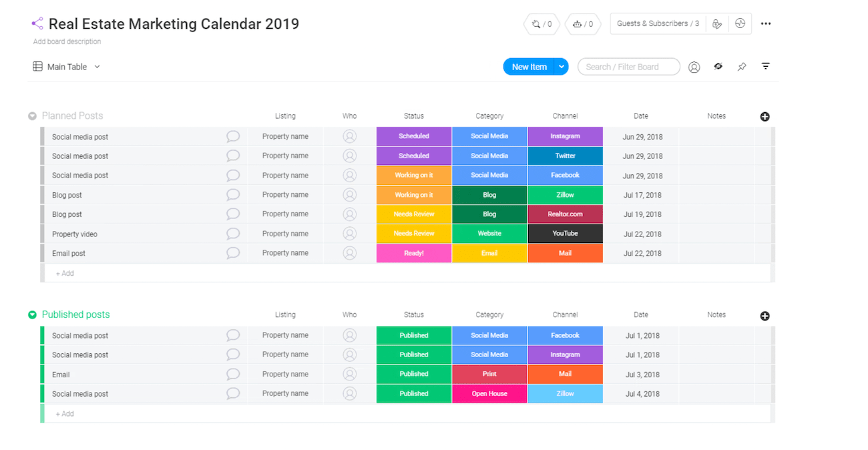The width and height of the screenshot is (868, 450).
Task: Open the pin columns icon
Action: coord(742,67)
